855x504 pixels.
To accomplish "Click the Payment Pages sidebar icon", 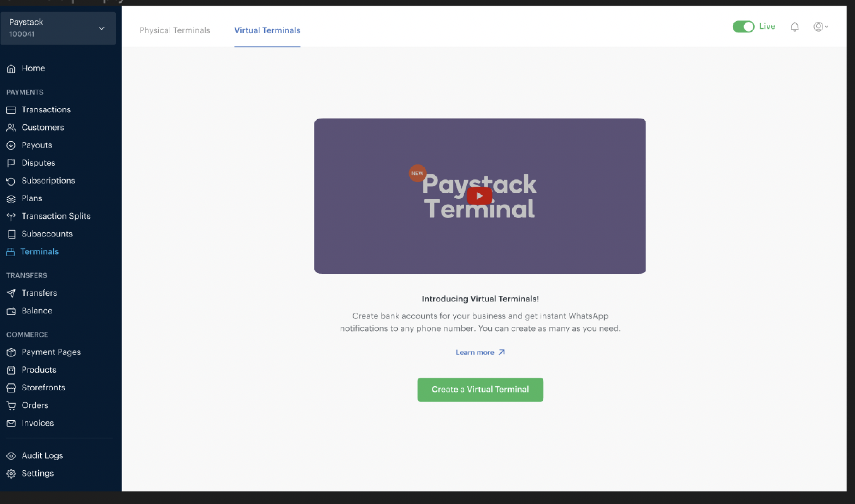I will point(11,352).
